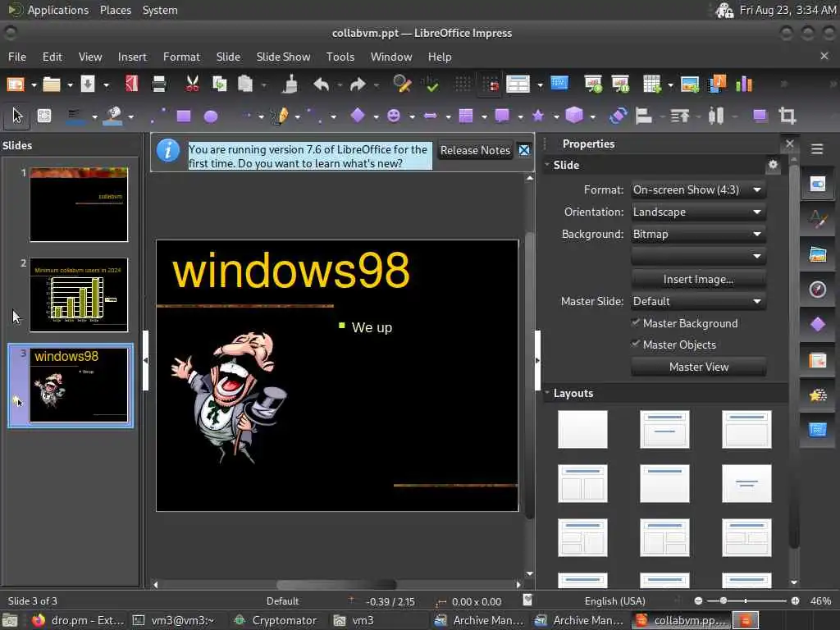Open the Orientation Landscape dropdown
The image size is (840, 630).
pos(698,212)
